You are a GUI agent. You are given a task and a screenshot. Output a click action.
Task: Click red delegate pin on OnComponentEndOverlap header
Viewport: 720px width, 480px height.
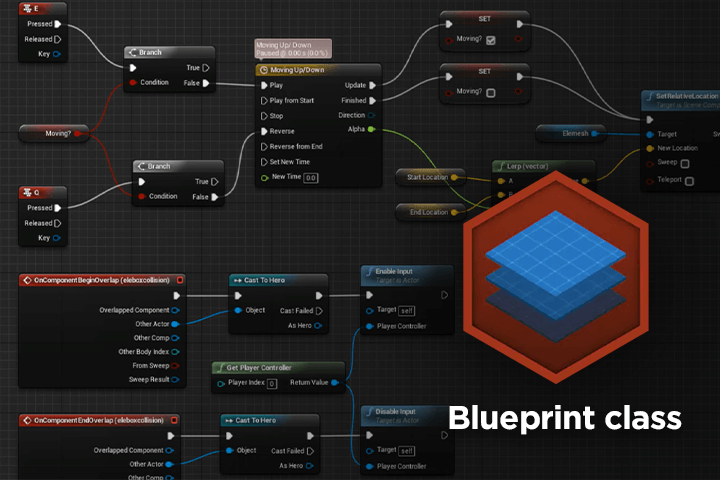click(x=174, y=420)
